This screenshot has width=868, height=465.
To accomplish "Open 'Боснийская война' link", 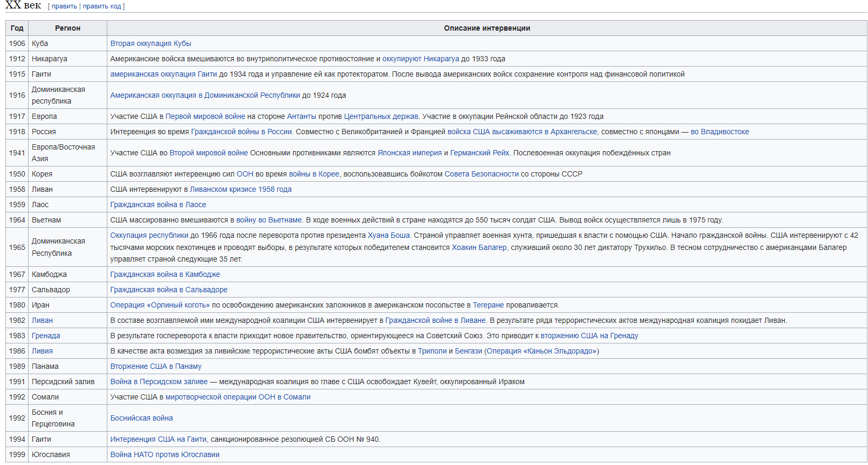I will coord(141,418).
